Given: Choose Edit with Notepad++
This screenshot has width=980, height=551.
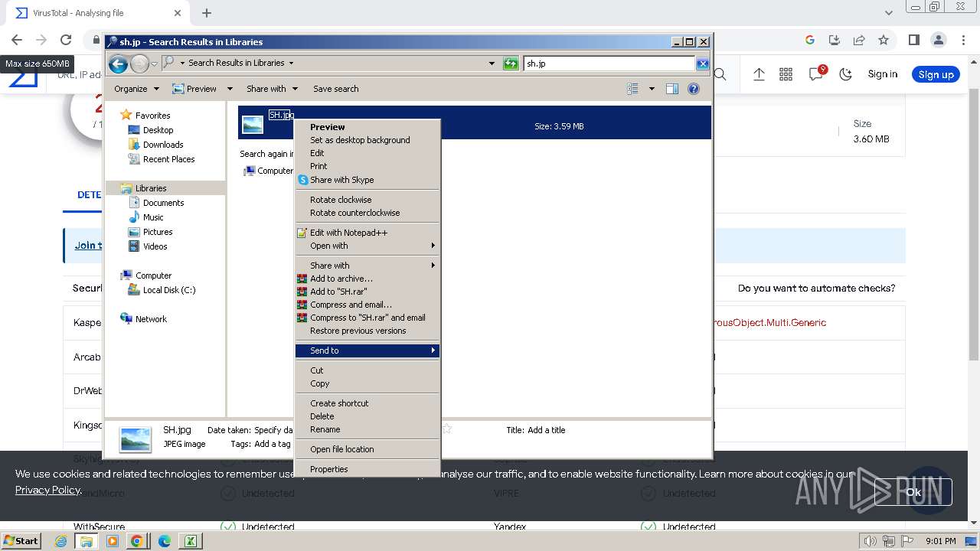Looking at the screenshot, I should (367, 233).
